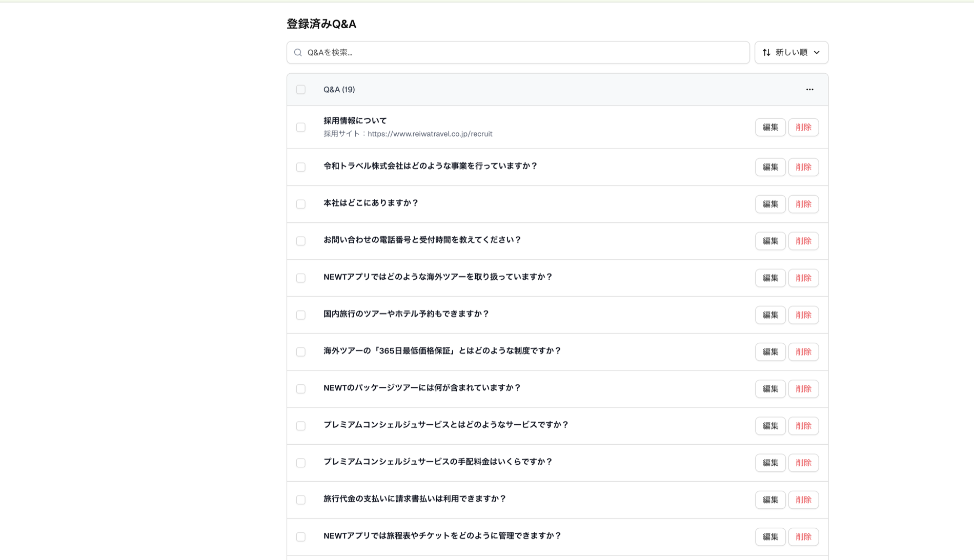This screenshot has height=560, width=974.
Task: Delete the 365日最低価格保証 question
Action: coord(803,352)
